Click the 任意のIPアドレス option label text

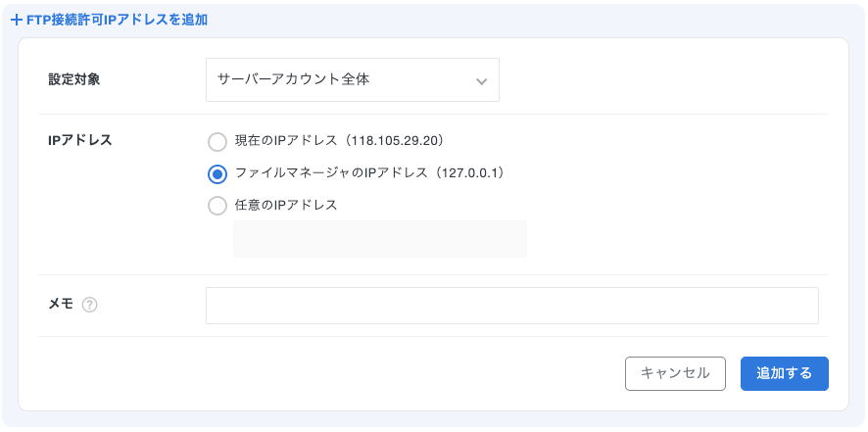[286, 206]
